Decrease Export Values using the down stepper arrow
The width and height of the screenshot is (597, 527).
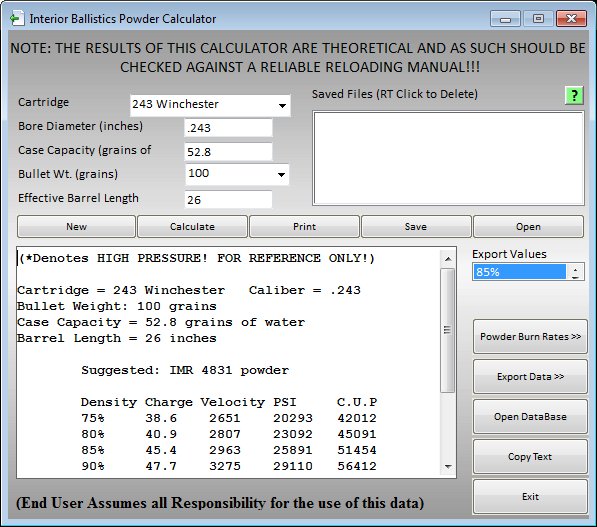575,277
